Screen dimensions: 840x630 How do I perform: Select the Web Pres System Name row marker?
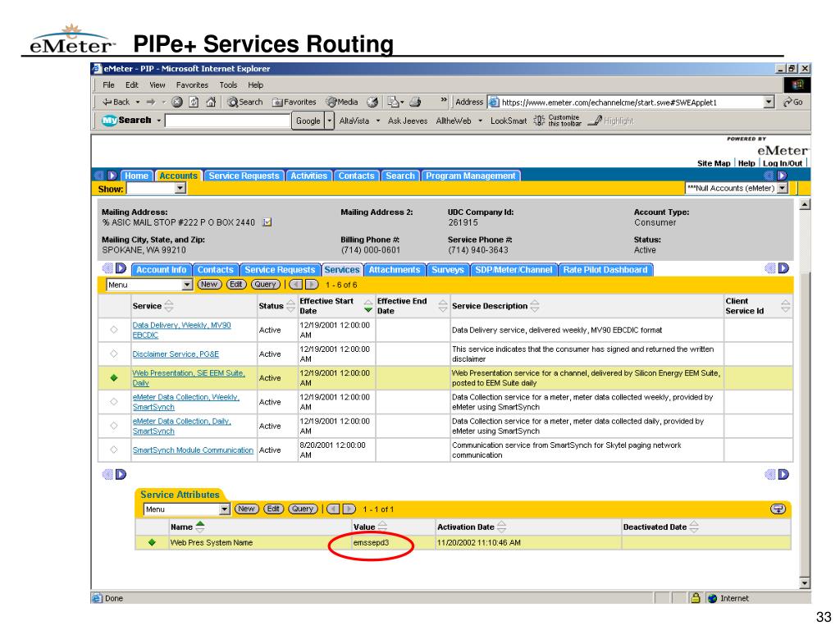click(152, 542)
